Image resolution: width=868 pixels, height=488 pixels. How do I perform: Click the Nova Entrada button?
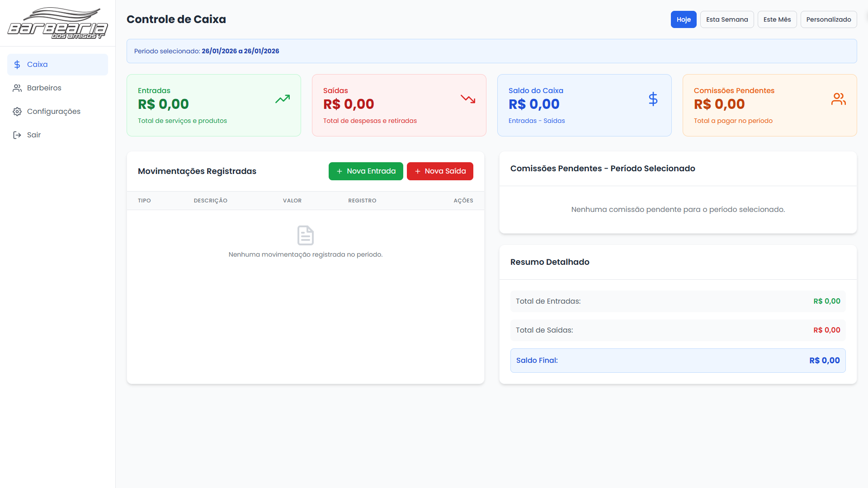tap(366, 171)
